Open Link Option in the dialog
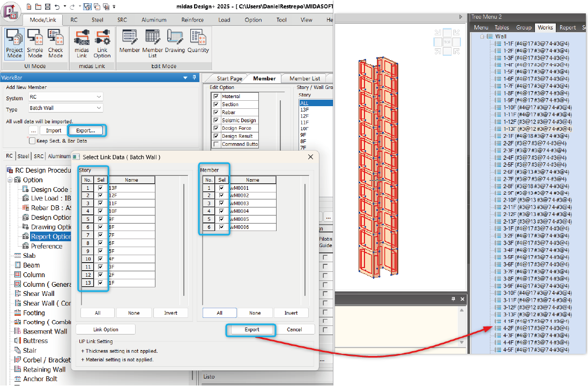This screenshot has height=386, width=588. pos(106,330)
